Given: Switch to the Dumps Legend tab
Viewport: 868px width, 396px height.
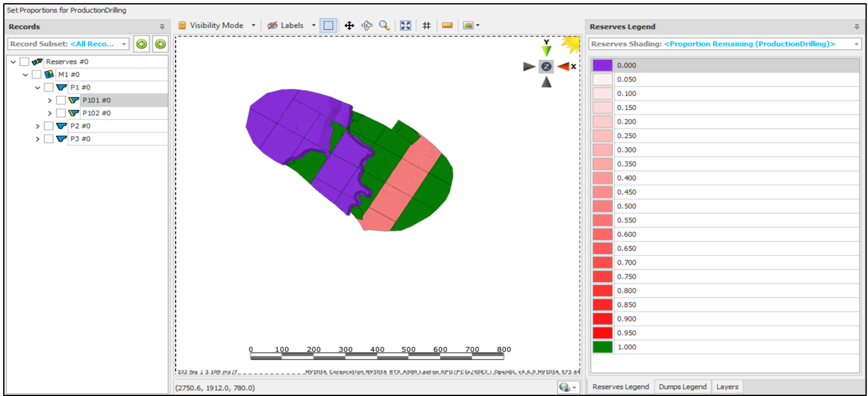Looking at the screenshot, I should [x=682, y=387].
